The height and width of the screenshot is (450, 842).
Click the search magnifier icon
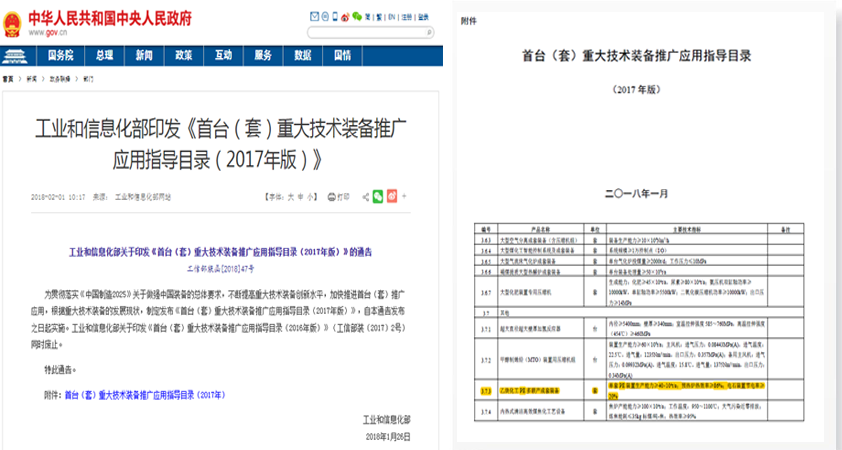pos(429,33)
